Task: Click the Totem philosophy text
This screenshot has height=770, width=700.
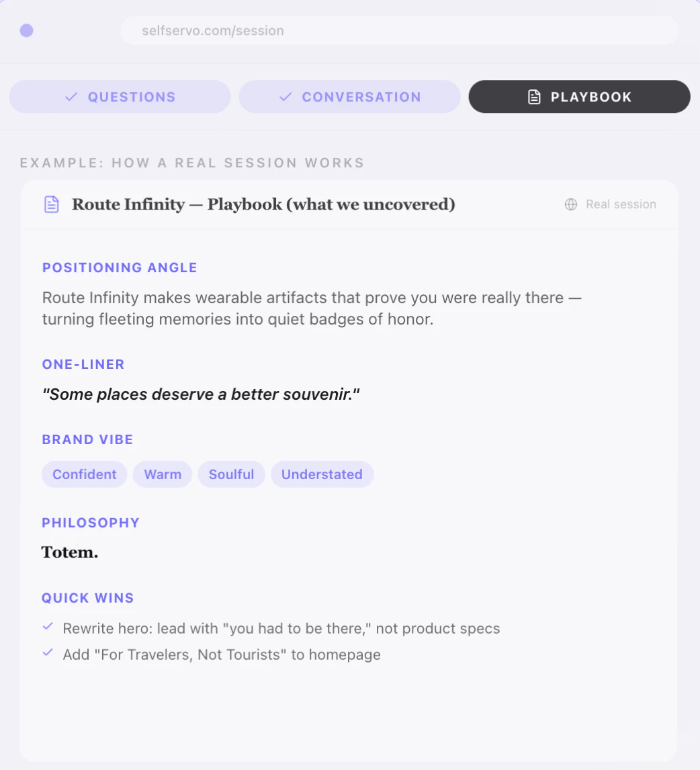Action: click(x=70, y=552)
